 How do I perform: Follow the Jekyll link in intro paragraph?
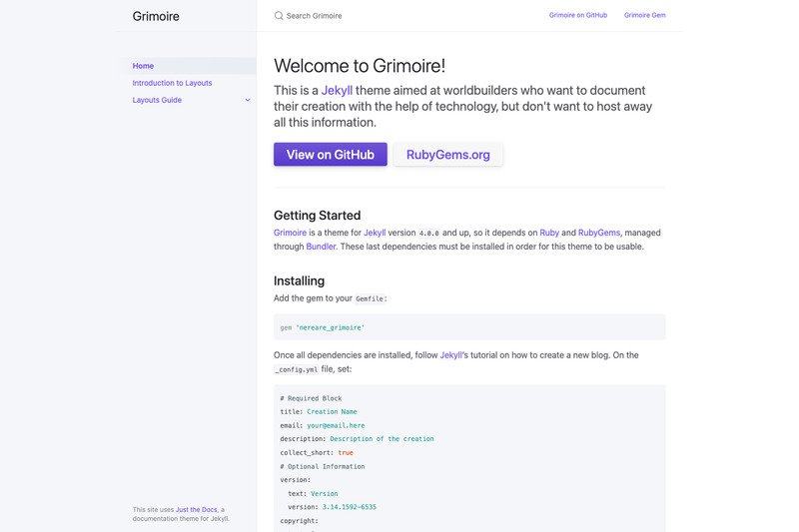tap(337, 91)
